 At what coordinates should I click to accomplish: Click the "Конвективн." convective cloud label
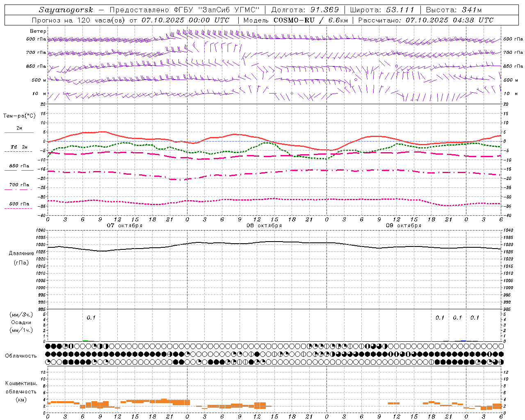(21, 383)
